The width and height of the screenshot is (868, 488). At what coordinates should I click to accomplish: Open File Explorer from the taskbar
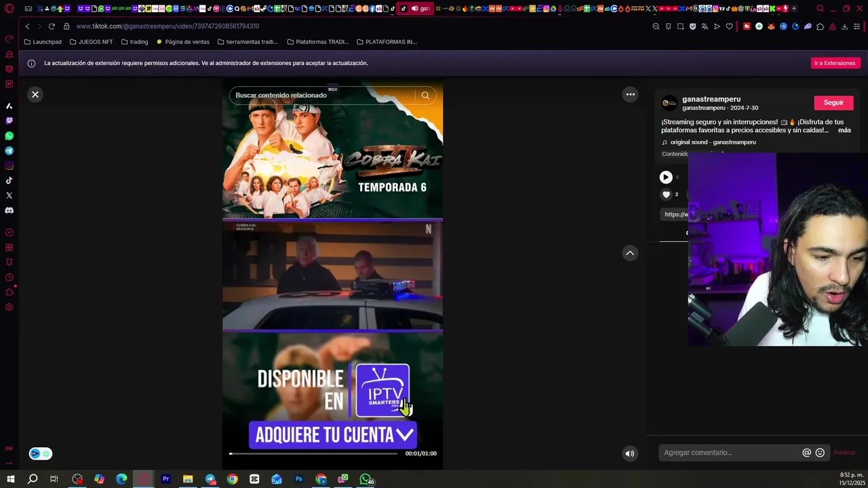(x=188, y=479)
